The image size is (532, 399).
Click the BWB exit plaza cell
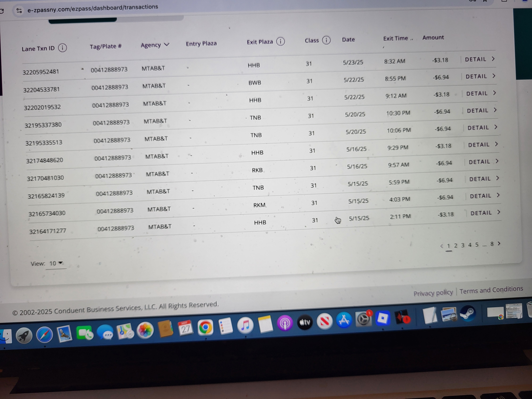pyautogui.click(x=255, y=83)
